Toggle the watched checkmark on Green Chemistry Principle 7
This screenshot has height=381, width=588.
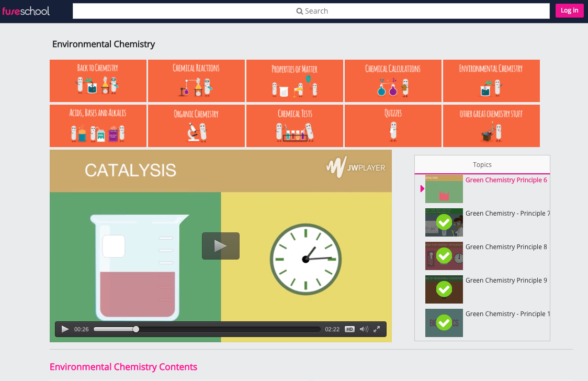[444, 222]
